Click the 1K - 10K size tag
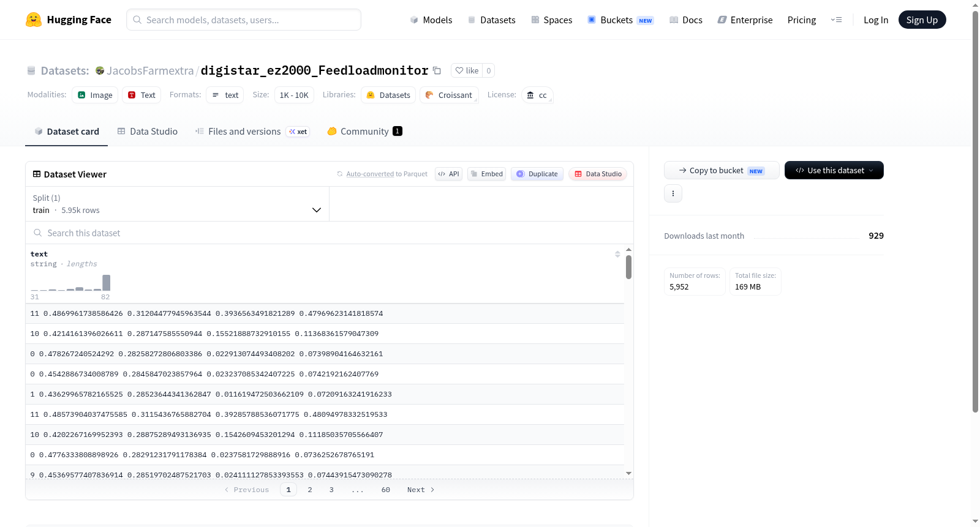Viewport: 980px width, 527px height. pos(294,95)
